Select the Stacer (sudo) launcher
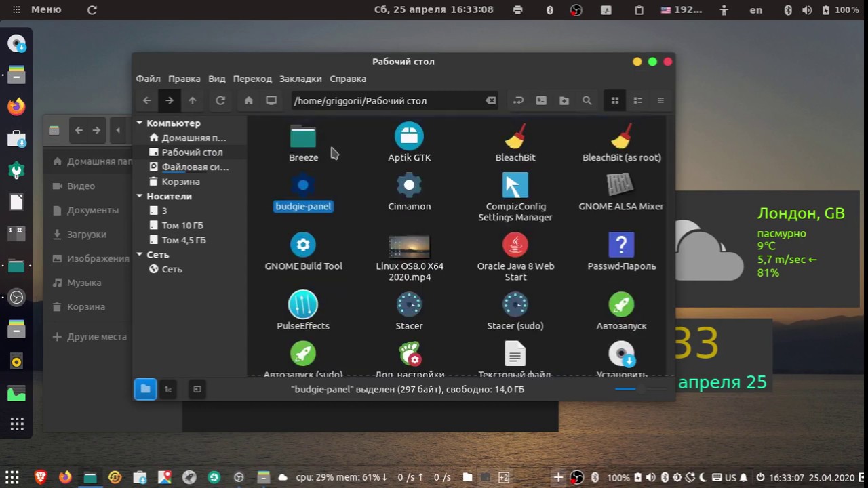 point(515,311)
